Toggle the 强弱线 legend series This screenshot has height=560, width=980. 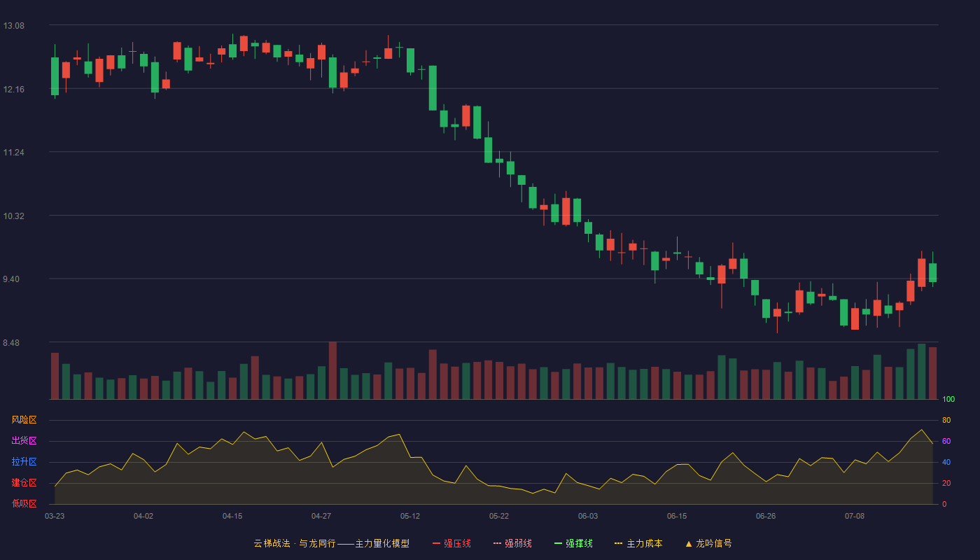pyautogui.click(x=512, y=543)
